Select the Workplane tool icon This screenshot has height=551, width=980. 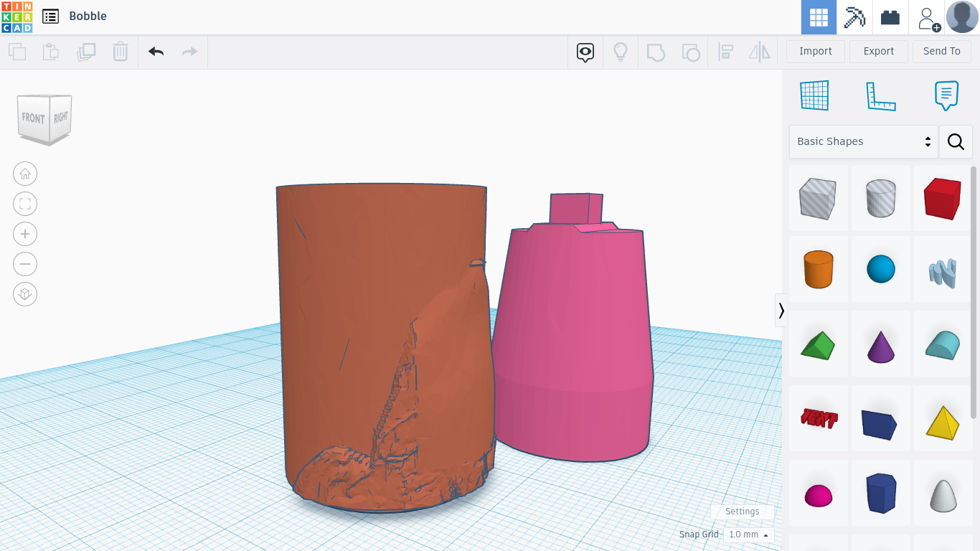coord(815,95)
